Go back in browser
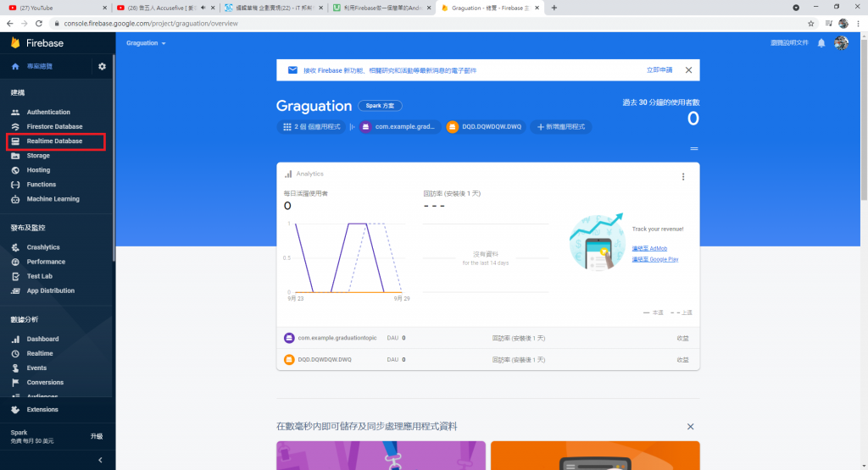The width and height of the screenshot is (868, 470). [x=10, y=23]
